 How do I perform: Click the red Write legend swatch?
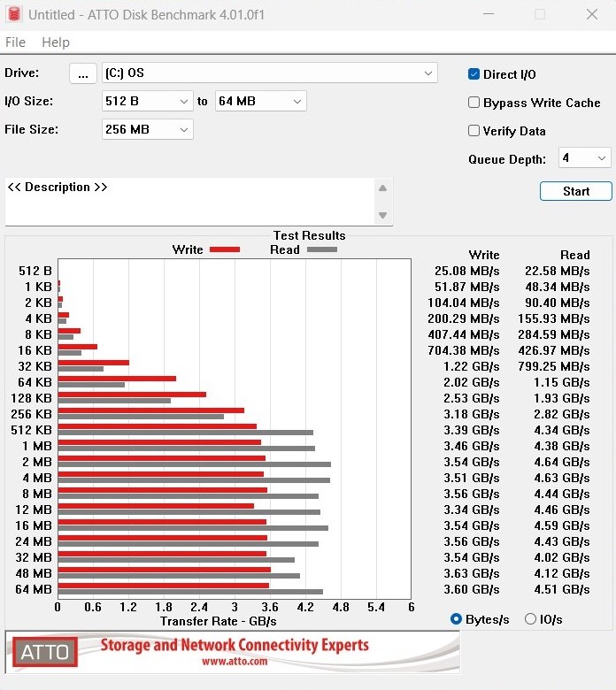pyautogui.click(x=225, y=249)
